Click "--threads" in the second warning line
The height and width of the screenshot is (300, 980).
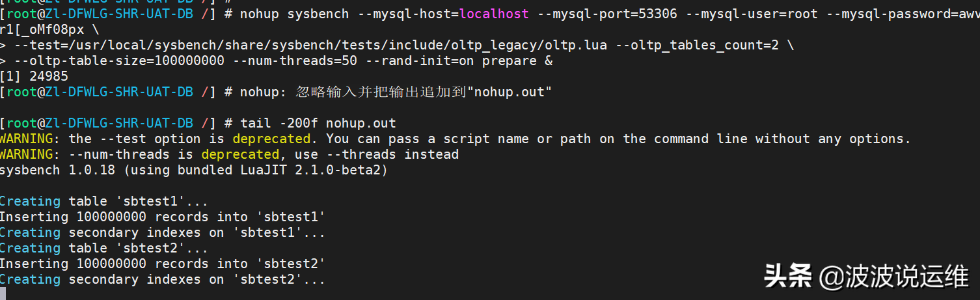coord(361,155)
